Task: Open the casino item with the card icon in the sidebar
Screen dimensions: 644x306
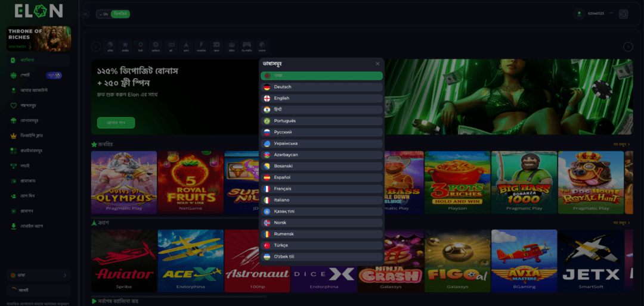Action: point(39,60)
